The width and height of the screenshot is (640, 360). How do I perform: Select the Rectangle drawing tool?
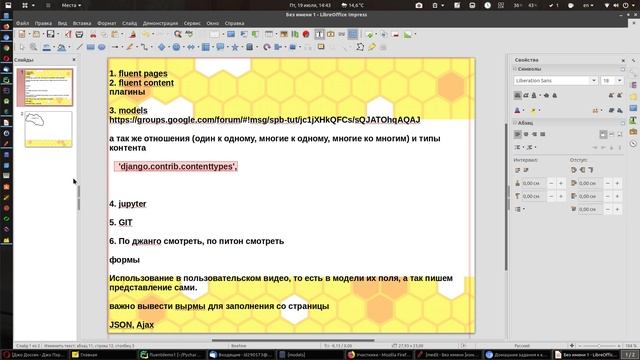pyautogui.click(x=91, y=47)
